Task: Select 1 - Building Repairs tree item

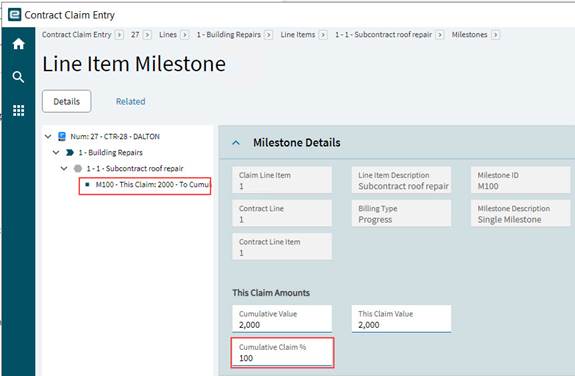Action: click(x=110, y=152)
